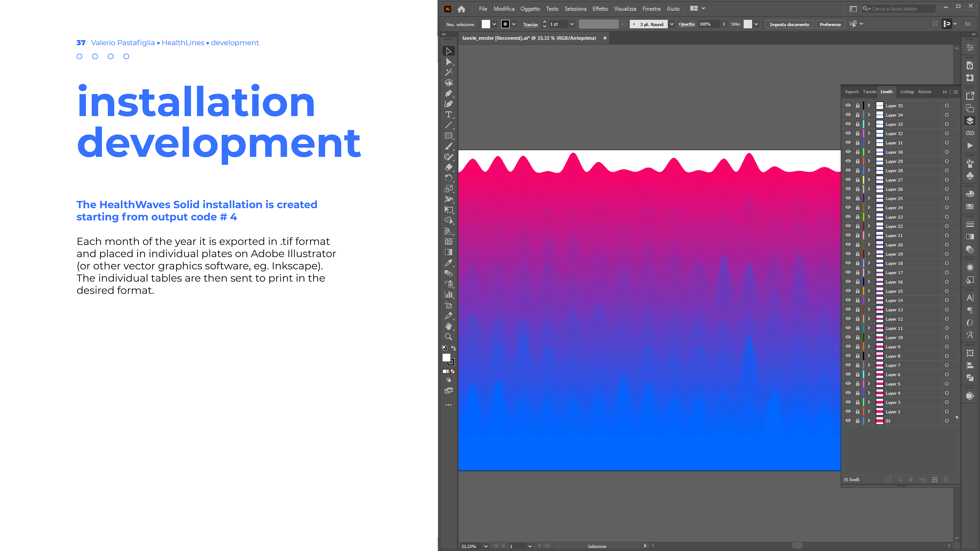Unlock Layer 10 lock icon
The width and height of the screenshot is (980, 551).
pos(857,337)
